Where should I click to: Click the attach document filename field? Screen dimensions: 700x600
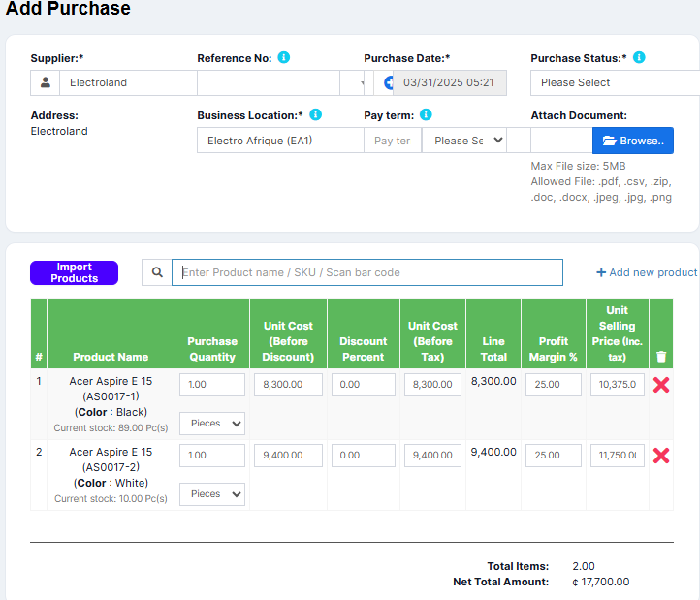[561, 141]
